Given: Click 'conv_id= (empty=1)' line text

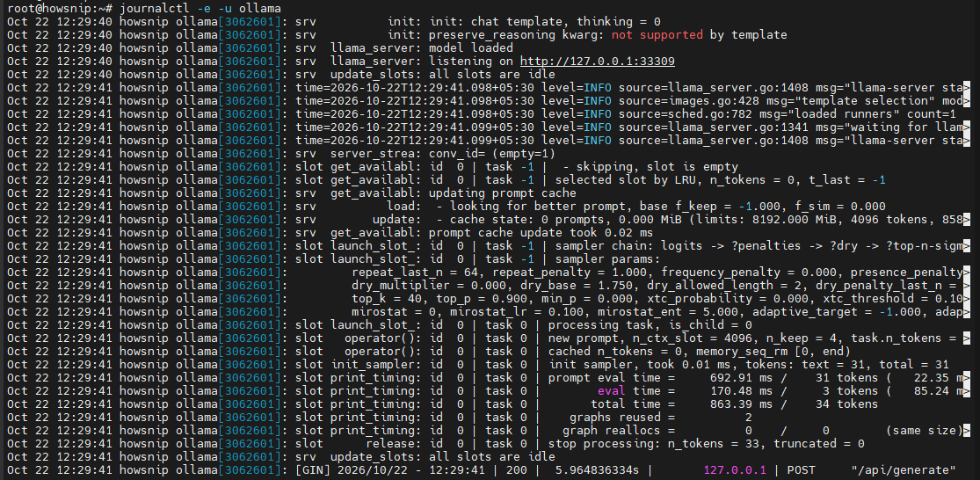Looking at the screenshot, I should pyautogui.click(x=491, y=154).
